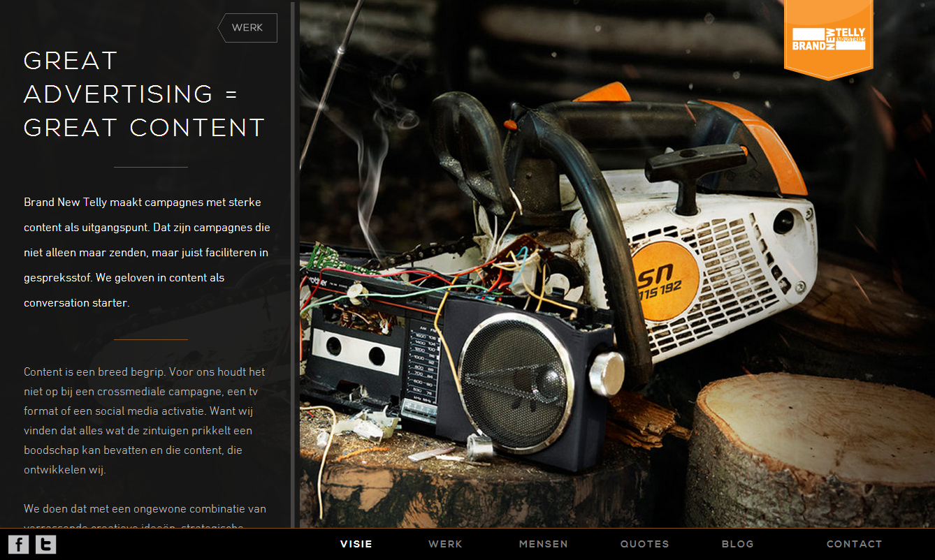
Task: Click the black pull-start handle on the chainsaw
Action: [x=695, y=166]
